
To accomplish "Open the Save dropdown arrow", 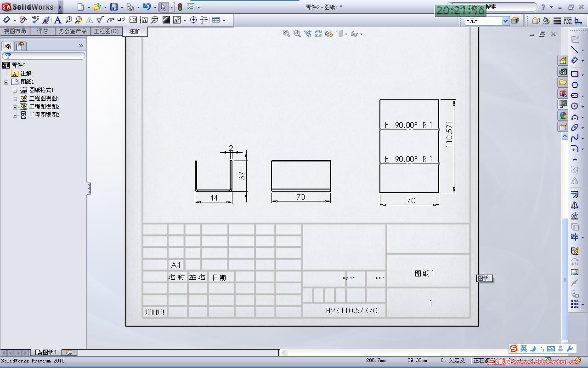I will (122, 7).
